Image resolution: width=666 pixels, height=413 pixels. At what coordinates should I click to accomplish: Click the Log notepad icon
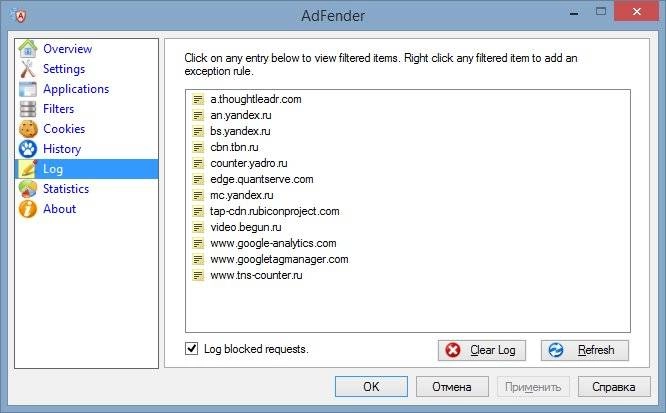(x=28, y=169)
